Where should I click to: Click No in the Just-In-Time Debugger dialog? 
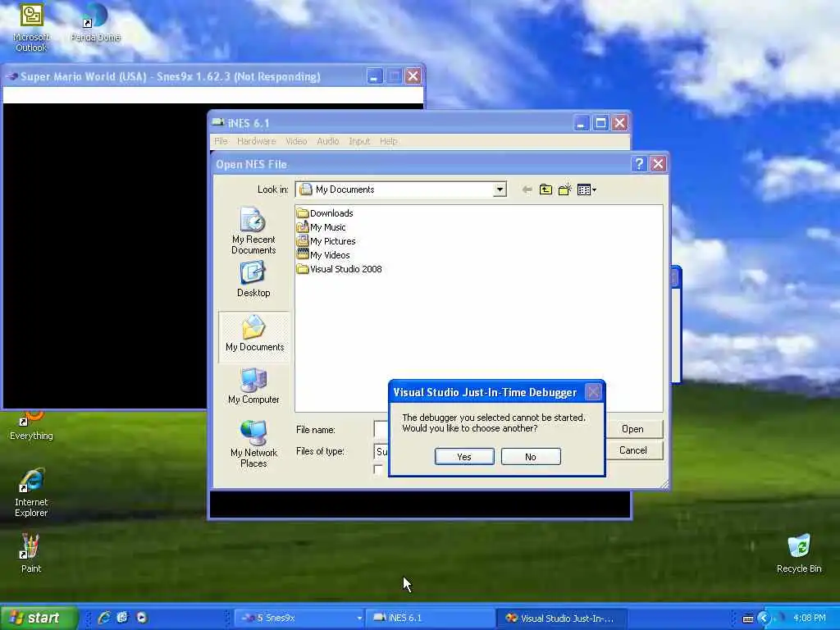pos(531,456)
